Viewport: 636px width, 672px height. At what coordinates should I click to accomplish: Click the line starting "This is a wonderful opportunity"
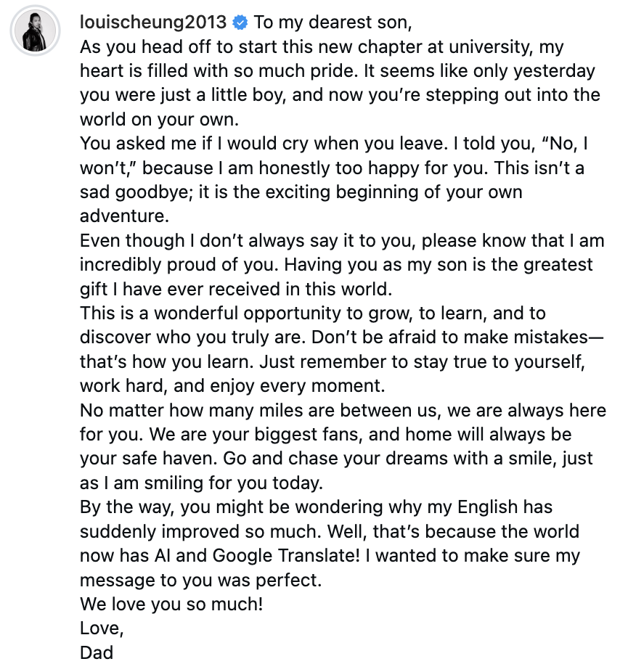click(312, 314)
